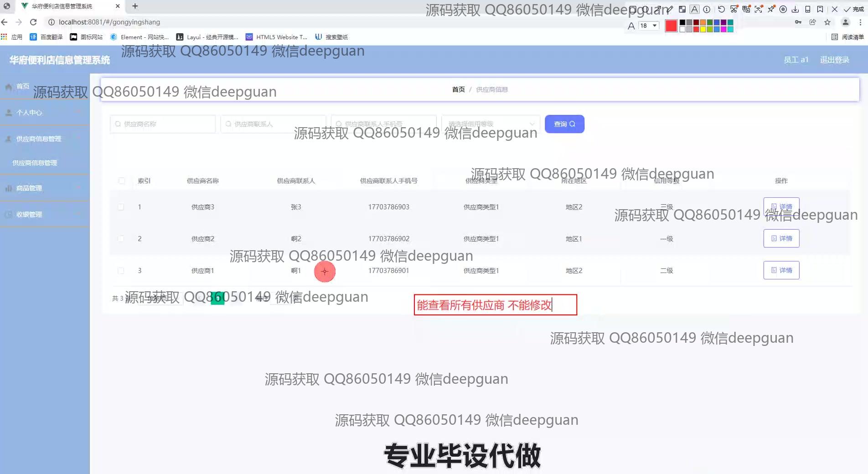Bookmark this page with star icon
The height and width of the screenshot is (474, 868).
click(x=827, y=22)
